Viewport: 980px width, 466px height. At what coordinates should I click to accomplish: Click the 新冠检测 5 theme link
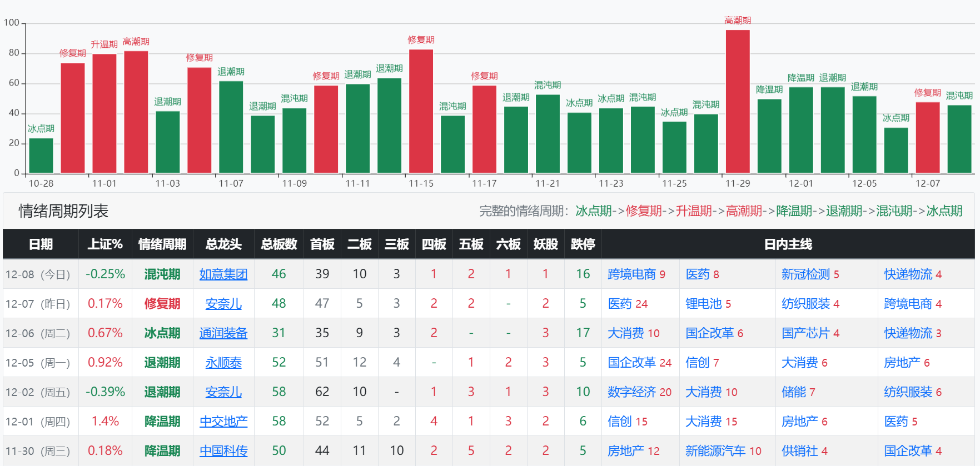point(810,274)
